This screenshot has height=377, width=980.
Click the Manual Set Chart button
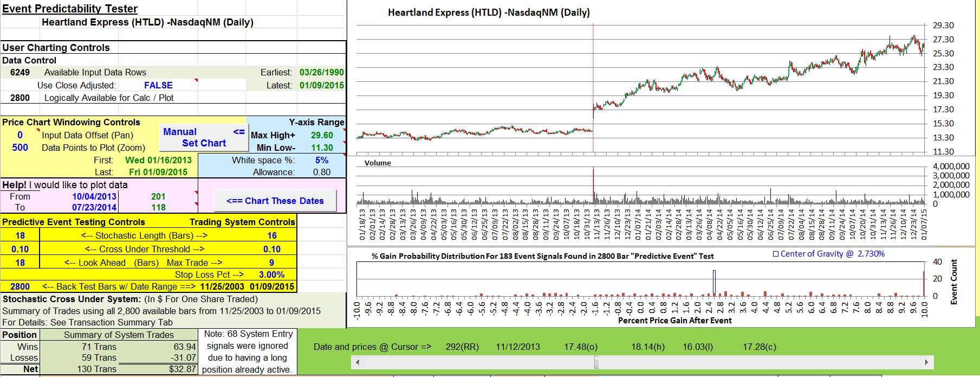(203, 137)
